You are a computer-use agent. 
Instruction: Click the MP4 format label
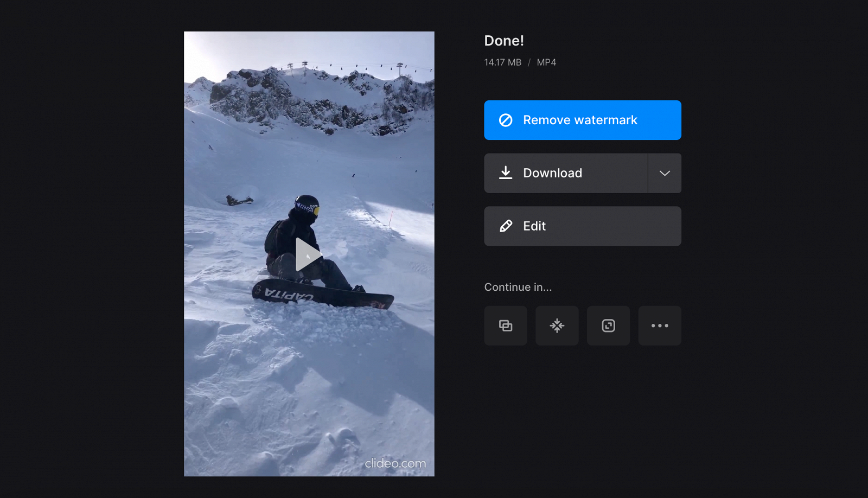546,62
